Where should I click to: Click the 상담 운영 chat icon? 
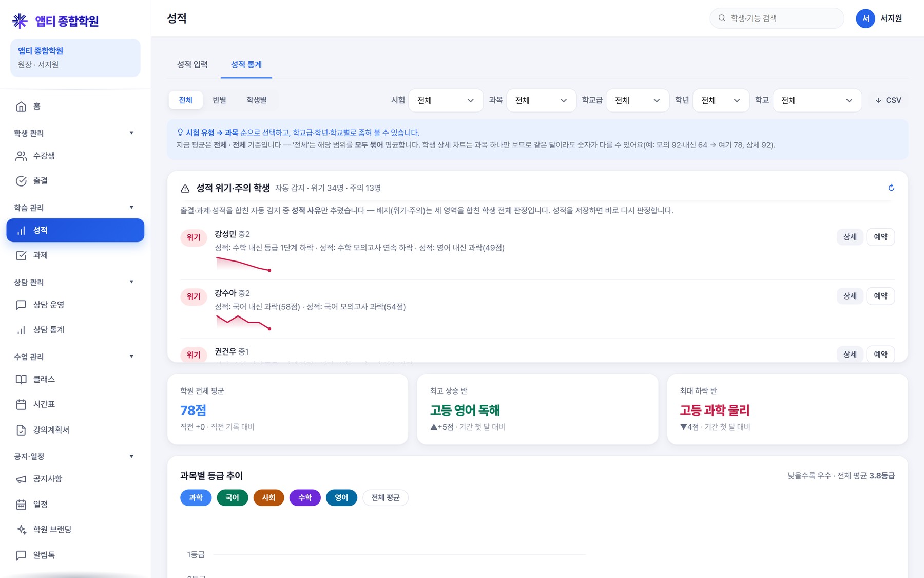[x=21, y=305]
